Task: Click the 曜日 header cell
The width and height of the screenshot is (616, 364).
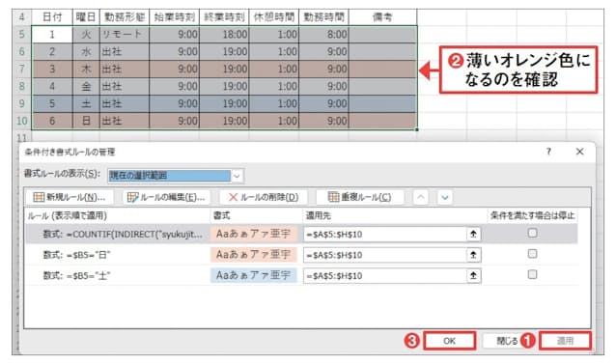Action: coord(86,17)
